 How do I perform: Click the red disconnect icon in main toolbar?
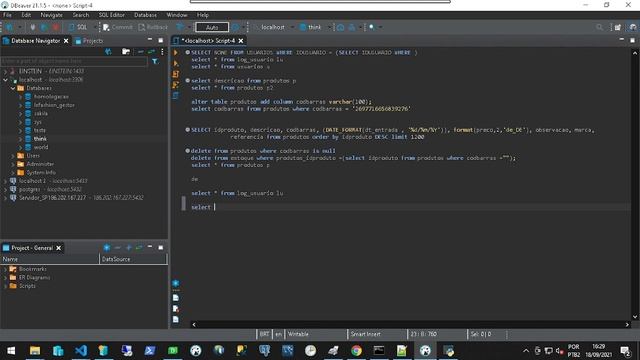click(x=56, y=27)
